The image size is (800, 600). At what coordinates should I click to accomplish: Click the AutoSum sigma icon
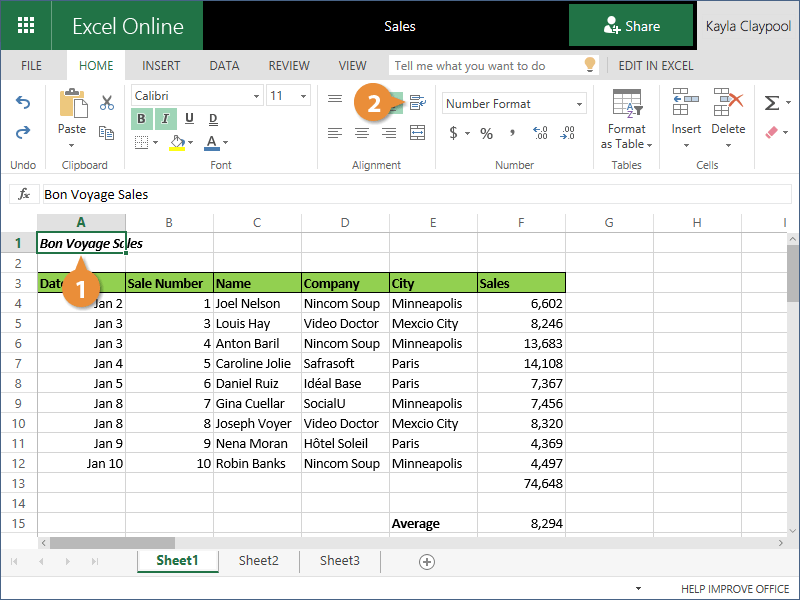pyautogui.click(x=771, y=103)
